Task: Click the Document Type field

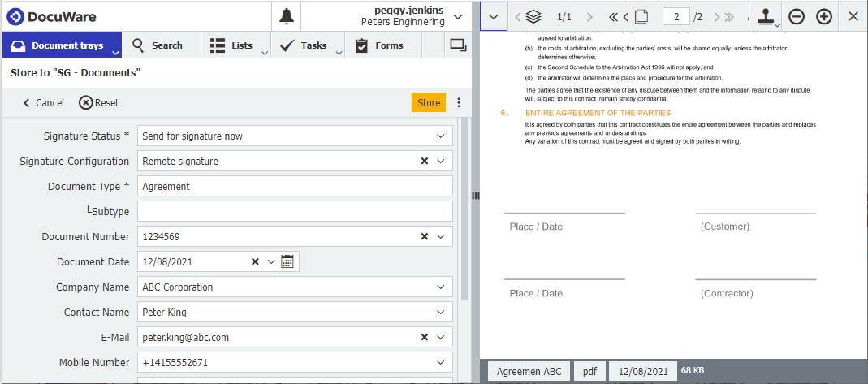Action: click(x=295, y=187)
